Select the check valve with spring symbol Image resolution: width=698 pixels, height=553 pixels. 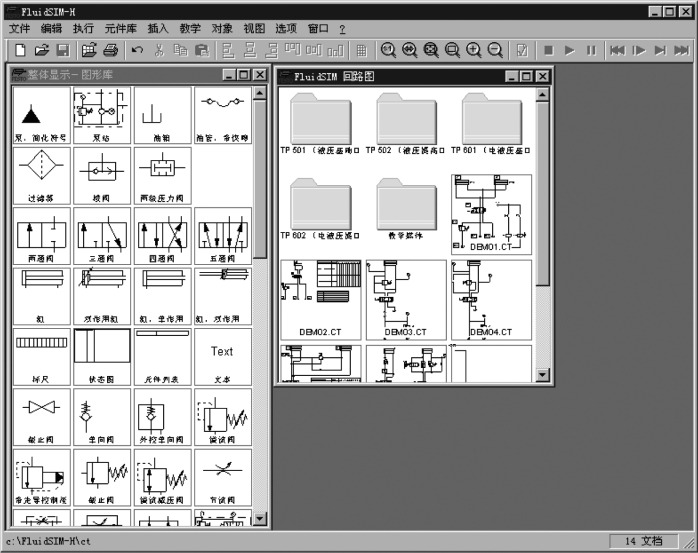pos(102,417)
